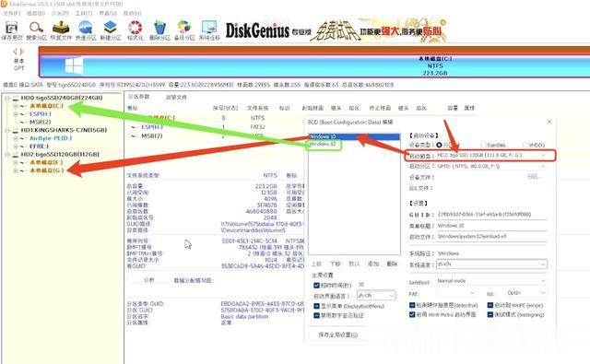Toggle the DisplayBootMenu checkbox

[x=316, y=306]
